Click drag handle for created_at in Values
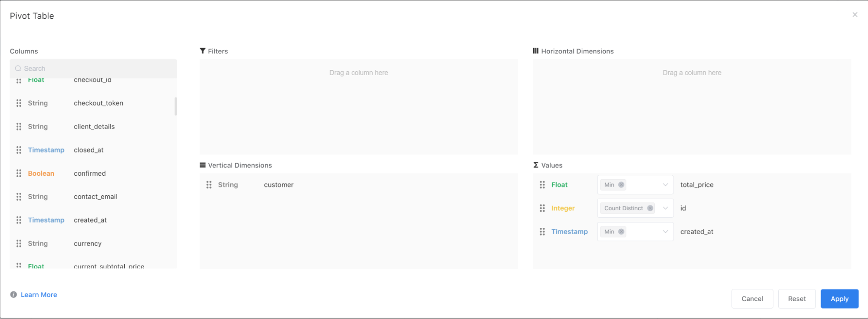The image size is (868, 319). [x=542, y=232]
